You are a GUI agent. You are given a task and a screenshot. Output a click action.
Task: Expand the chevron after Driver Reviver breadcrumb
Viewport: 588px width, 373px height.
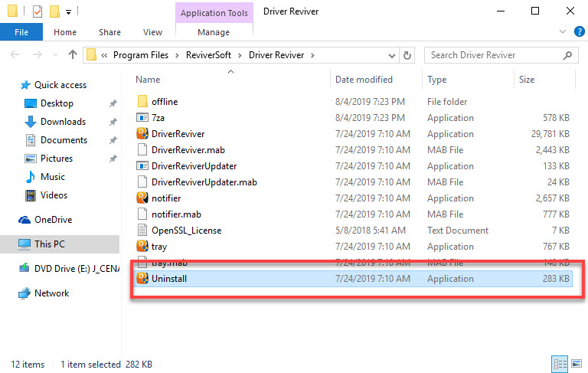312,56
